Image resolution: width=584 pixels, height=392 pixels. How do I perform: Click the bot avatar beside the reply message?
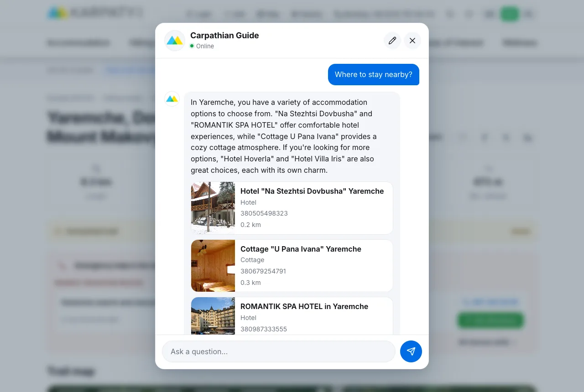coord(172,99)
